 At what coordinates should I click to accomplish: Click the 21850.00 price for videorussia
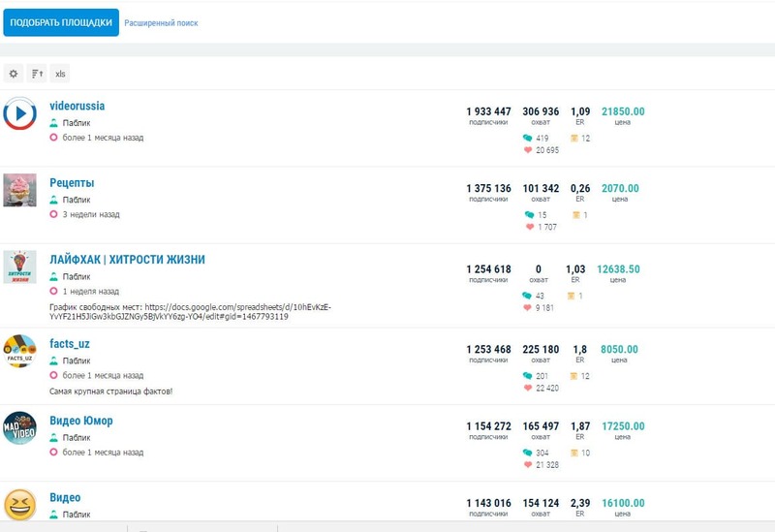click(x=623, y=111)
